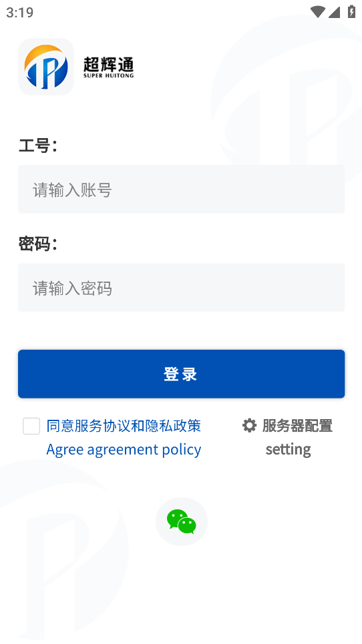Open the 同意服务协议和隐私政策 link
The height and width of the screenshot is (644, 362).
click(124, 426)
